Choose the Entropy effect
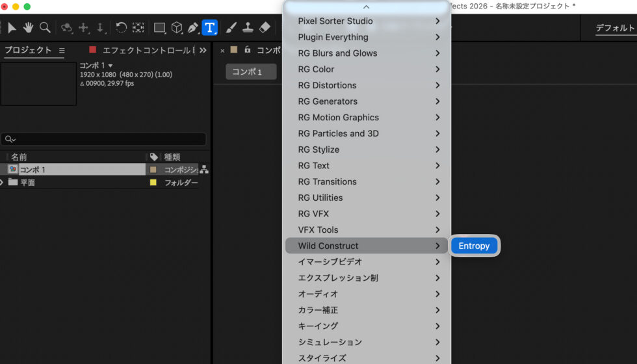The width and height of the screenshot is (637, 364). click(474, 246)
